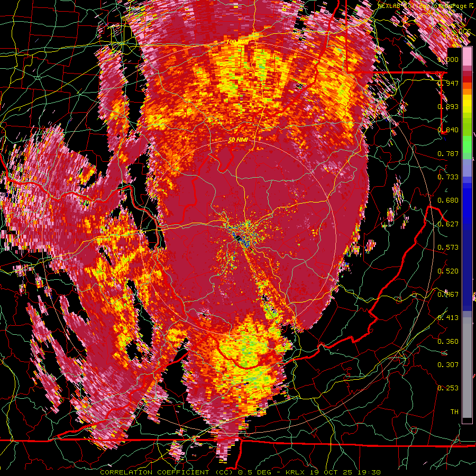The height and width of the screenshot is (476, 476).
Task: Click the "0.840" legend value
Action: 448,130
